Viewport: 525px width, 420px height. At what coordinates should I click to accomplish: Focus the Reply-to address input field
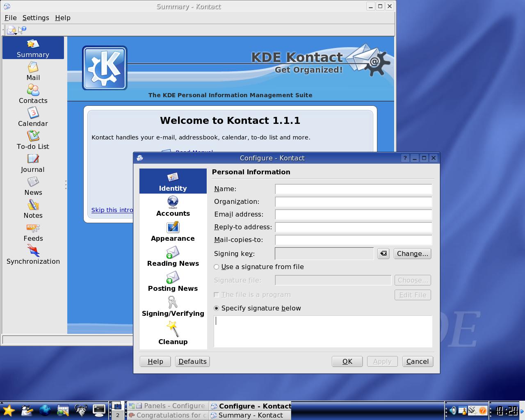(x=353, y=227)
